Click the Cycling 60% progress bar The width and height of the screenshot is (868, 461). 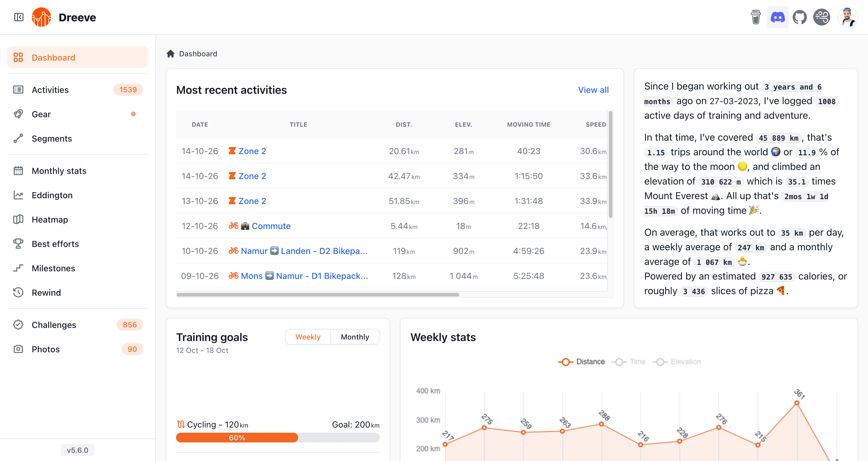(278, 438)
